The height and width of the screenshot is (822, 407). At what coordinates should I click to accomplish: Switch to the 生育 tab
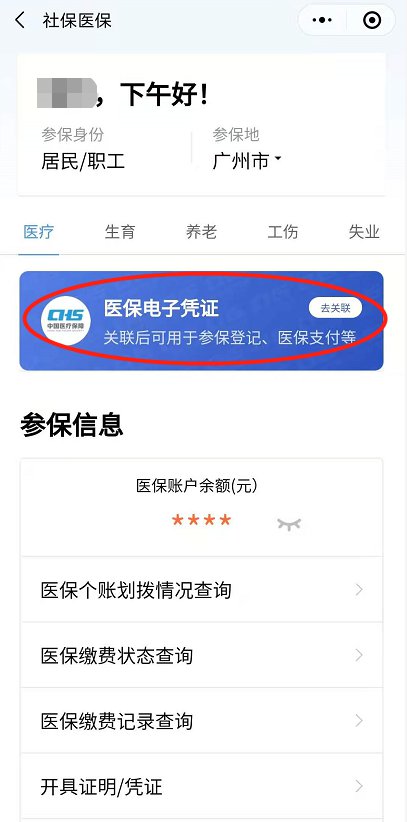click(x=120, y=232)
